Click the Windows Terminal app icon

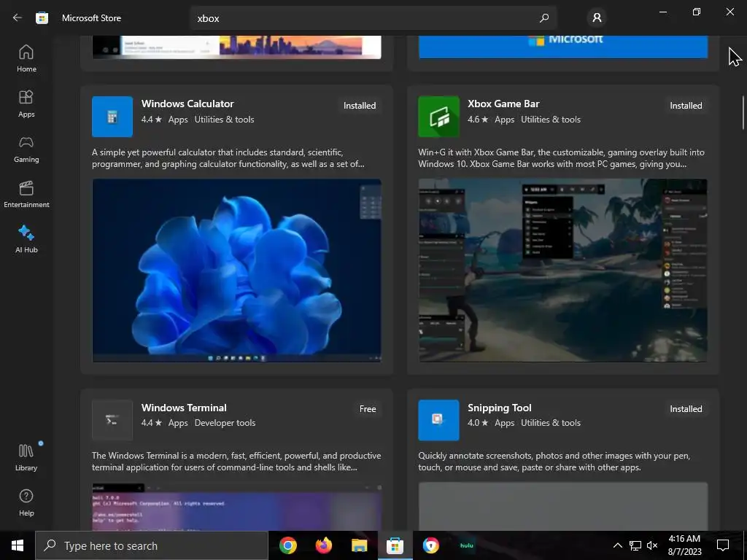point(112,420)
